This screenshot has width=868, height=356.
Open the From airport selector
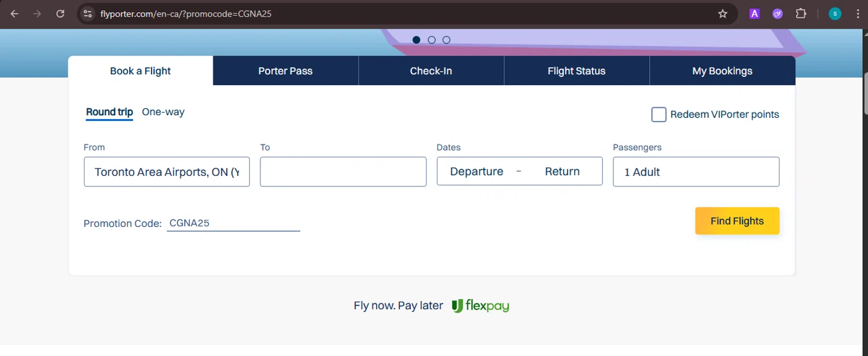(167, 172)
